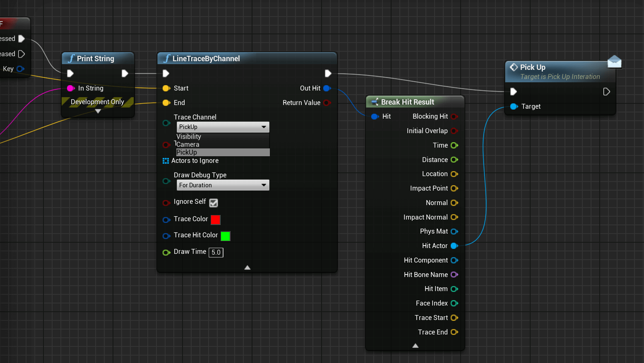
Task: Click the Start vector pin
Action: [x=166, y=88]
